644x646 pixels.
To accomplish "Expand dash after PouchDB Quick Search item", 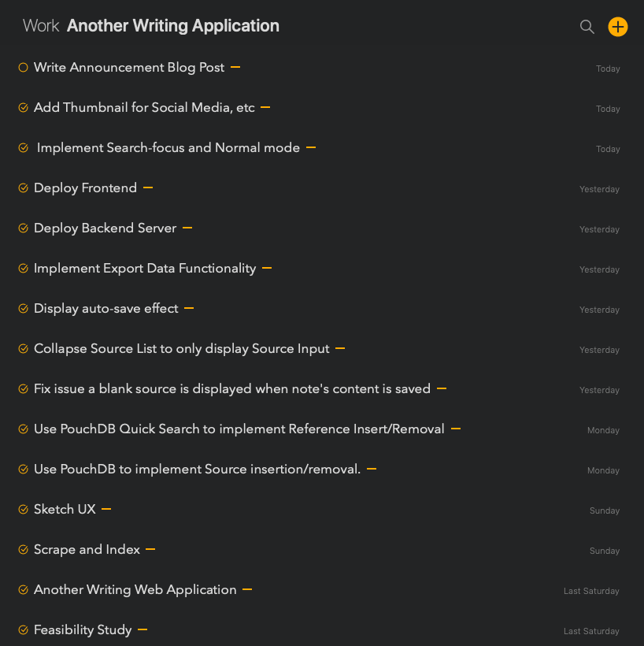I will click(x=456, y=429).
